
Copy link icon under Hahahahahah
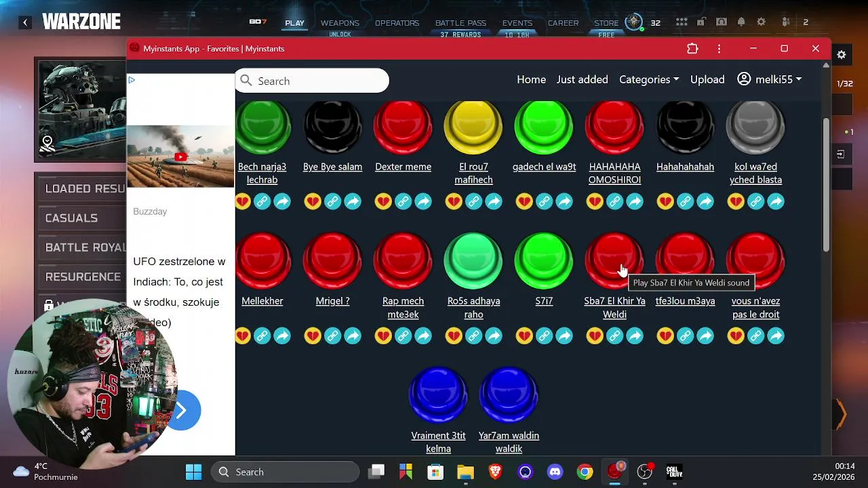(x=685, y=201)
